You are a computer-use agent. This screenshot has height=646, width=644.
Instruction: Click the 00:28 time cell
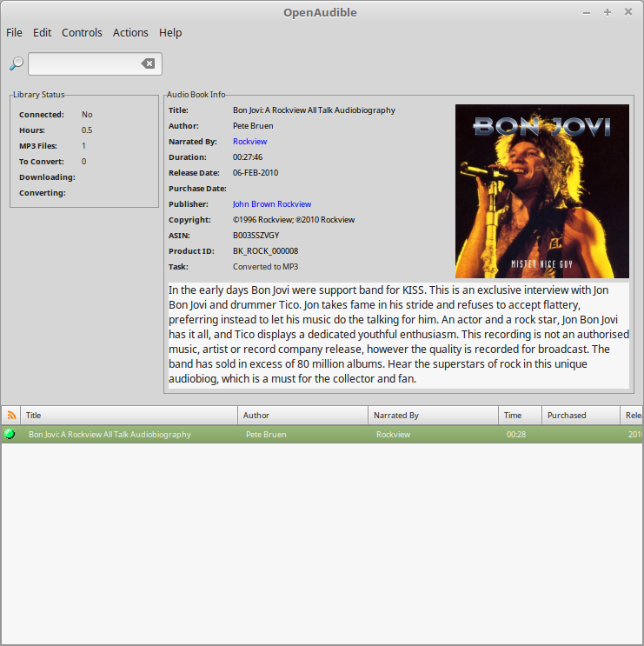click(516, 434)
